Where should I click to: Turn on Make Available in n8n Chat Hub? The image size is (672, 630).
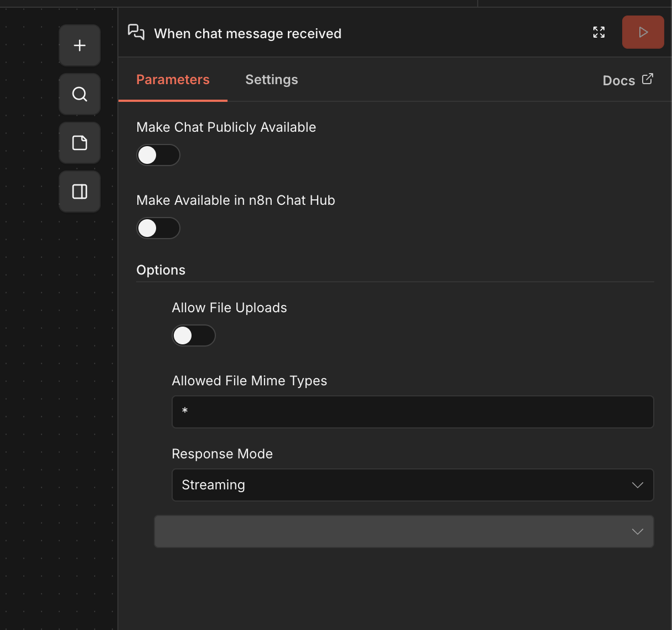point(158,228)
